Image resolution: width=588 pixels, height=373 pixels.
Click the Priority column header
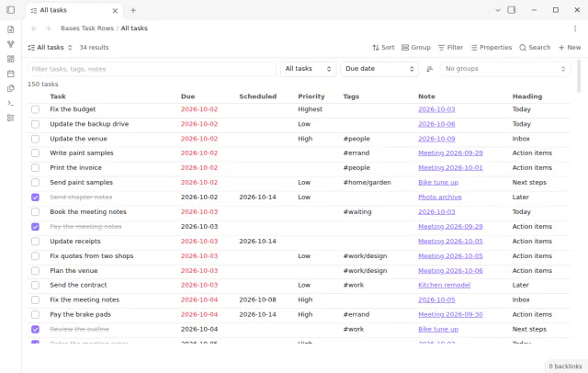click(x=311, y=96)
